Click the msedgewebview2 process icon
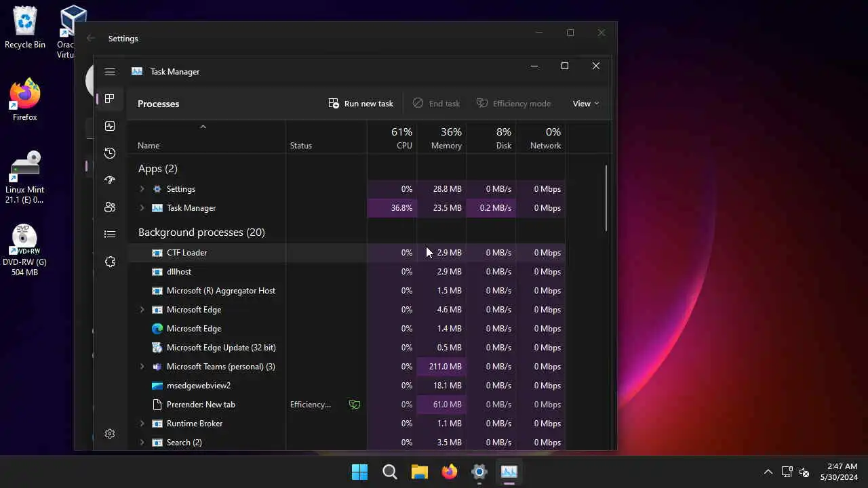This screenshot has height=488, width=868. (157, 386)
